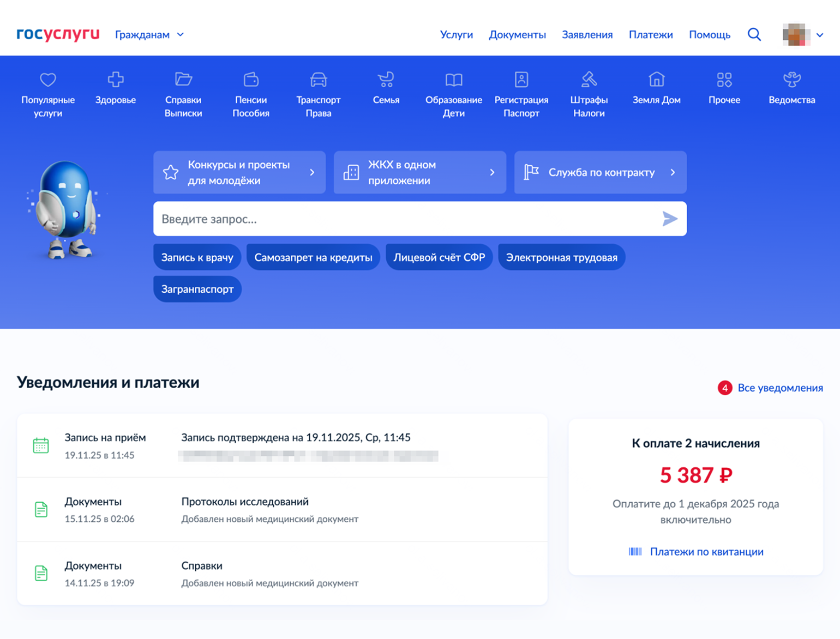
Task: Click the 14.11.25 в 19:09 timestamp
Action: pyautogui.click(x=99, y=583)
